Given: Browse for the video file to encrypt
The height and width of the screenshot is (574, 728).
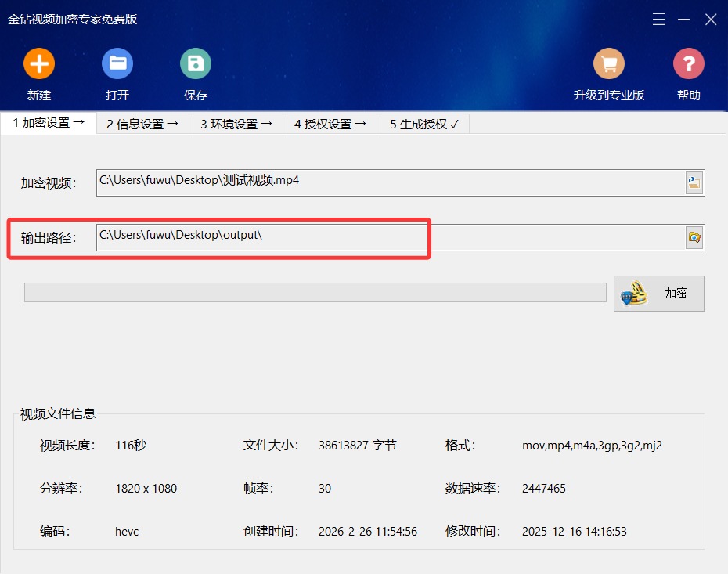Looking at the screenshot, I should 694,182.
